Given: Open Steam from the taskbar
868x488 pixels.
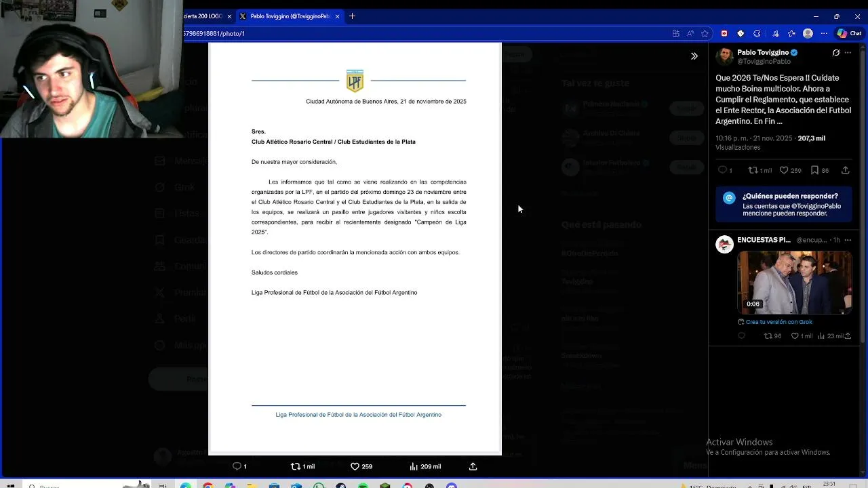Looking at the screenshot, I should pyautogui.click(x=340, y=485).
